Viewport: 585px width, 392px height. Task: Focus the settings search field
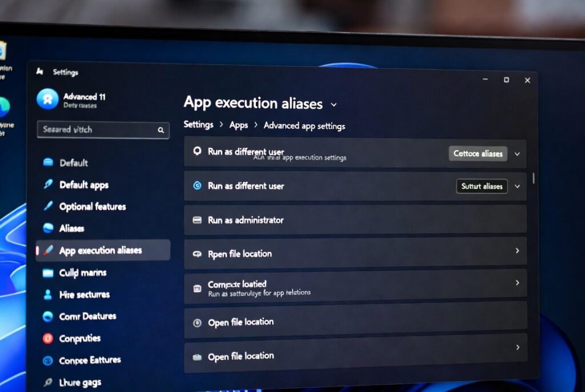click(x=97, y=130)
